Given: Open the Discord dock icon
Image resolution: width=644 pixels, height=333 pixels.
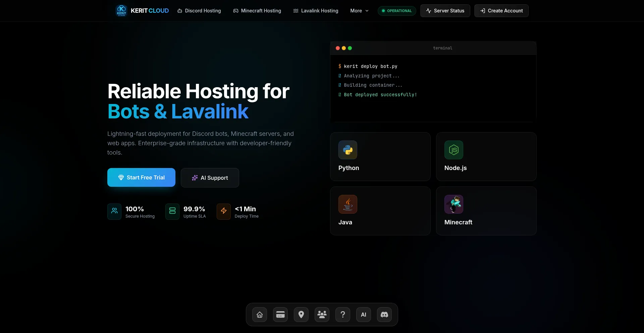Looking at the screenshot, I should 384,315.
